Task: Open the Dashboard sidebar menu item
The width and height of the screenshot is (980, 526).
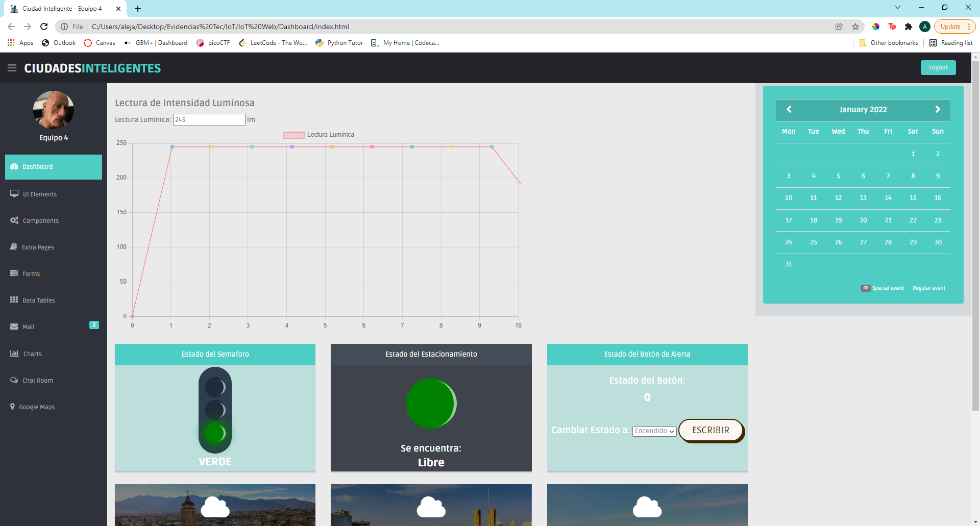Action: (54, 167)
